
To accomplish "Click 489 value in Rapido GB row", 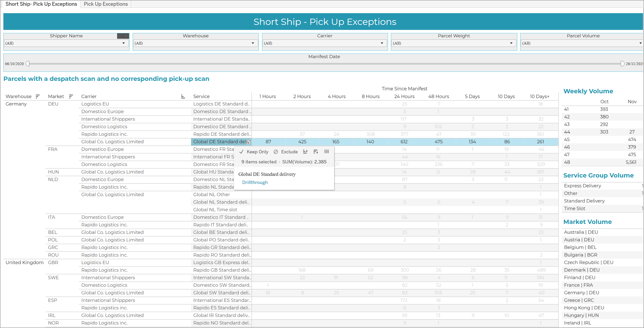I will (541, 270).
